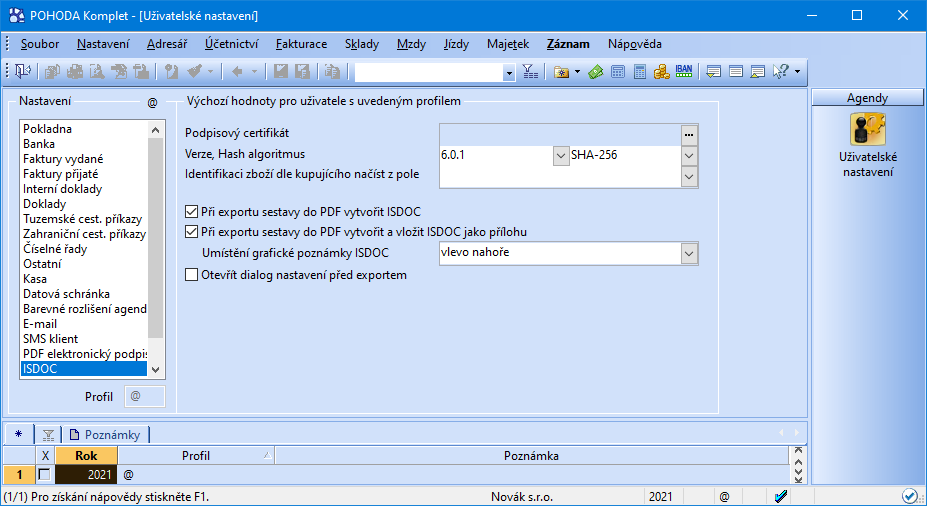The width and height of the screenshot is (927, 506).
Task: Click the 2021 cell in row 1
Action: tap(86, 475)
